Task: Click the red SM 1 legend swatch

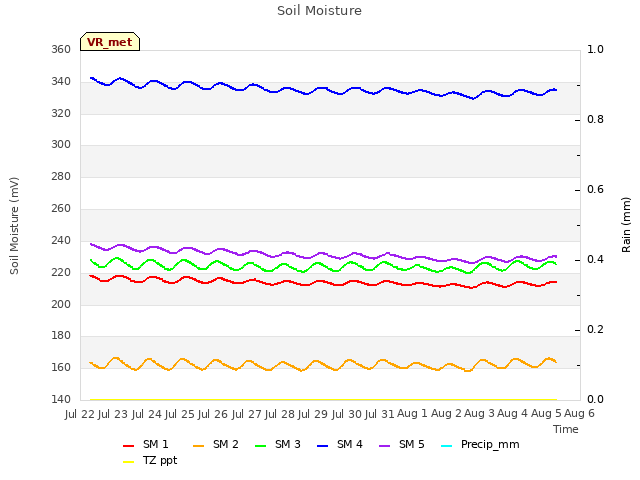Action: [x=129, y=446]
